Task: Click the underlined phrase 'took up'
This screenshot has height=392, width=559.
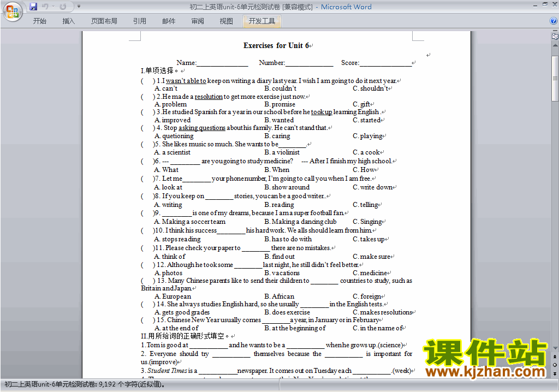Action: (322, 112)
